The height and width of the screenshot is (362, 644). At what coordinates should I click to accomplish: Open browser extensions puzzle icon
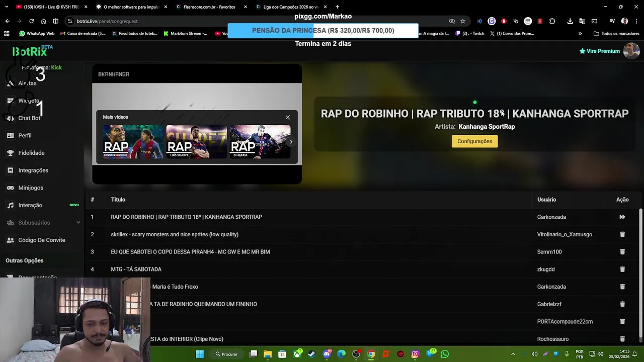pos(552,21)
